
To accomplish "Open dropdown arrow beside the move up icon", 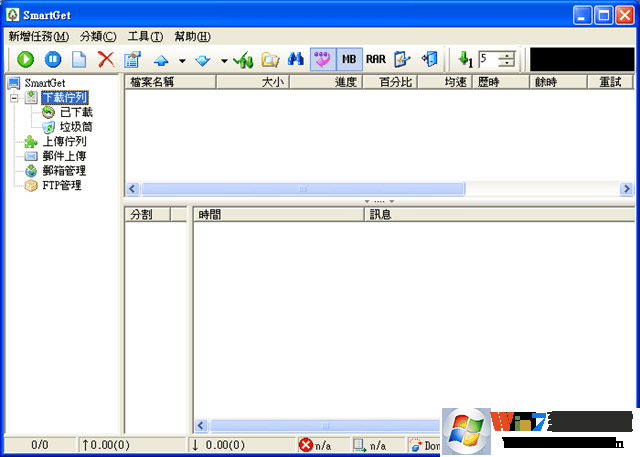I will [x=181, y=61].
